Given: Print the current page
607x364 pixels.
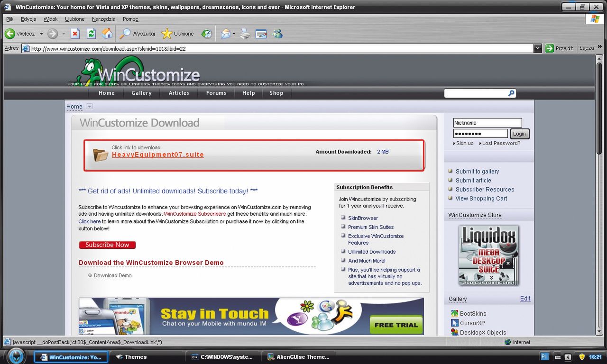Looking at the screenshot, I should point(245,34).
